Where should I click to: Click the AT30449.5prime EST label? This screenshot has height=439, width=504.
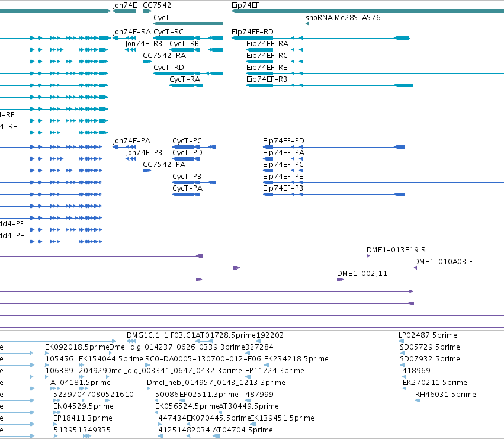[x=249, y=407]
